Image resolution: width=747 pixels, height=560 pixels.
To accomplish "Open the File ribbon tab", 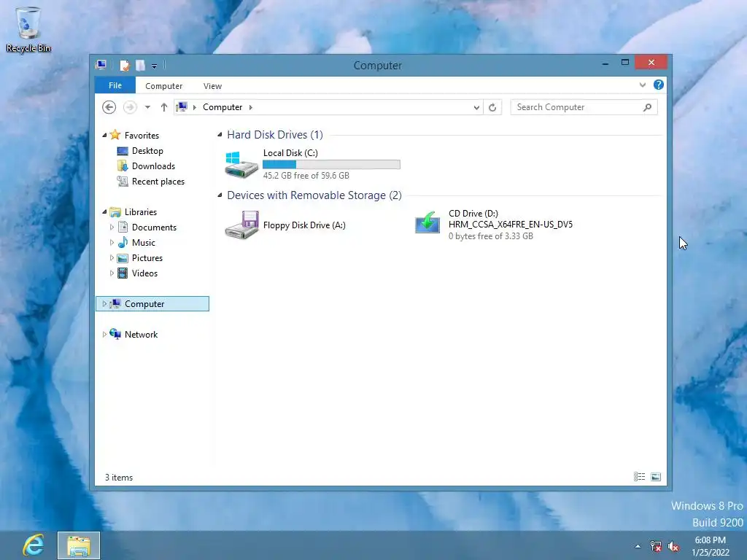I will pos(115,85).
